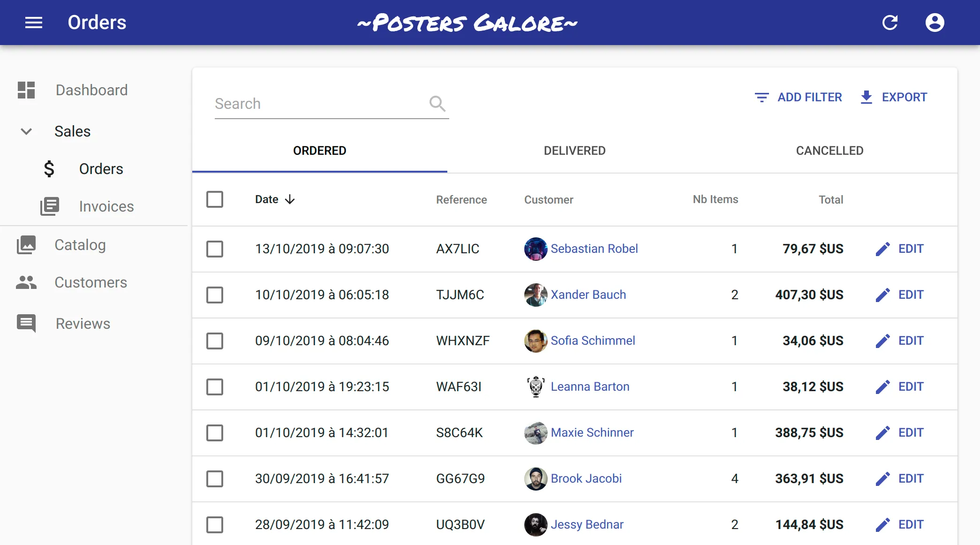Viewport: 980px width, 545px height.
Task: Click the filter lines icon
Action: point(762,97)
